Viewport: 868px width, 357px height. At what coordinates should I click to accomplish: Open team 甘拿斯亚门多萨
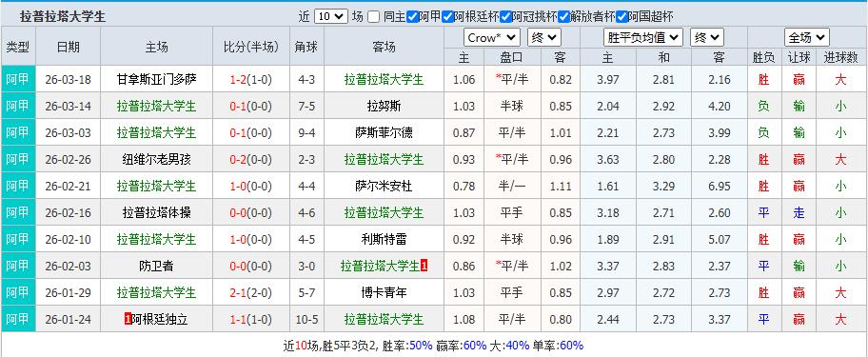pyautogui.click(x=156, y=79)
